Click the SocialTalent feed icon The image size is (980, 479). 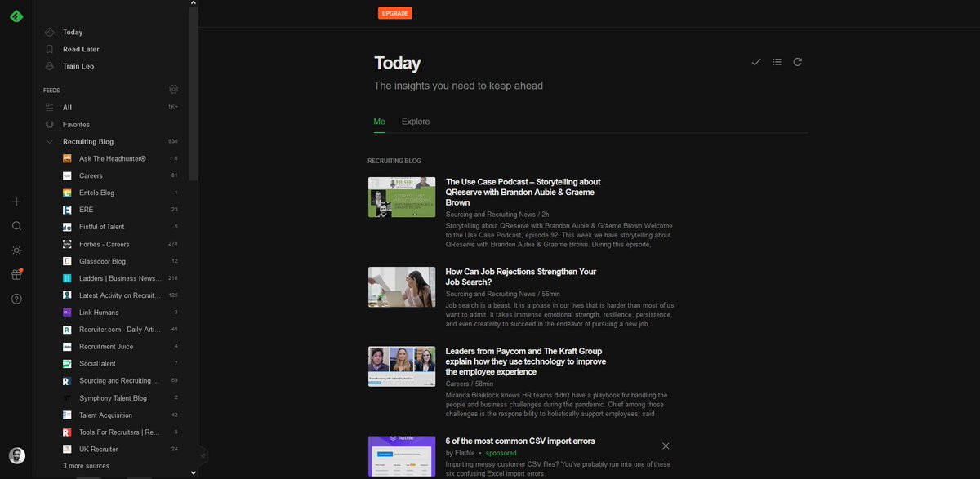67,363
